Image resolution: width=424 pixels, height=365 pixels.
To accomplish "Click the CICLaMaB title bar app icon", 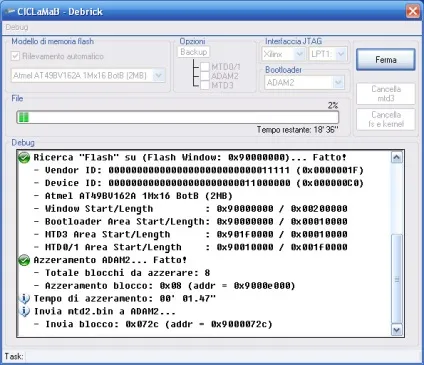I will [x=10, y=12].
